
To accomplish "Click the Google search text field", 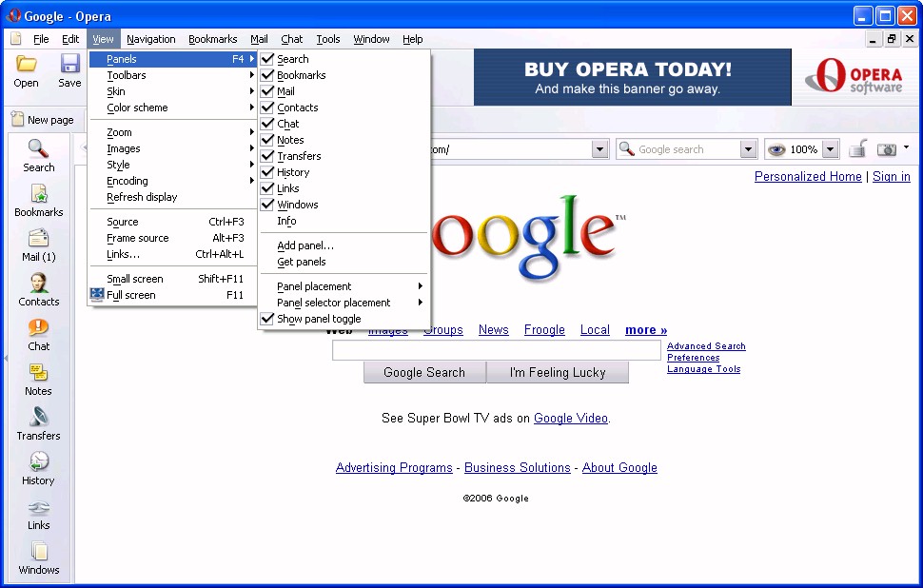I will click(x=496, y=350).
